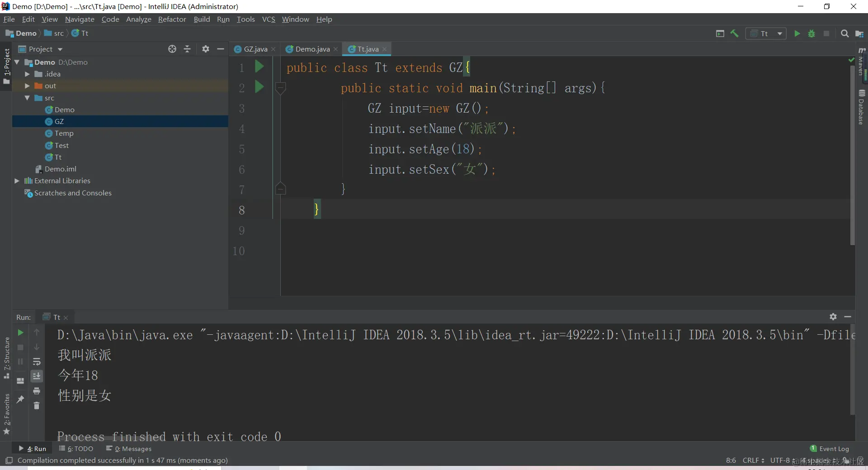Collapse the src folder
868x470 pixels.
(x=27, y=98)
